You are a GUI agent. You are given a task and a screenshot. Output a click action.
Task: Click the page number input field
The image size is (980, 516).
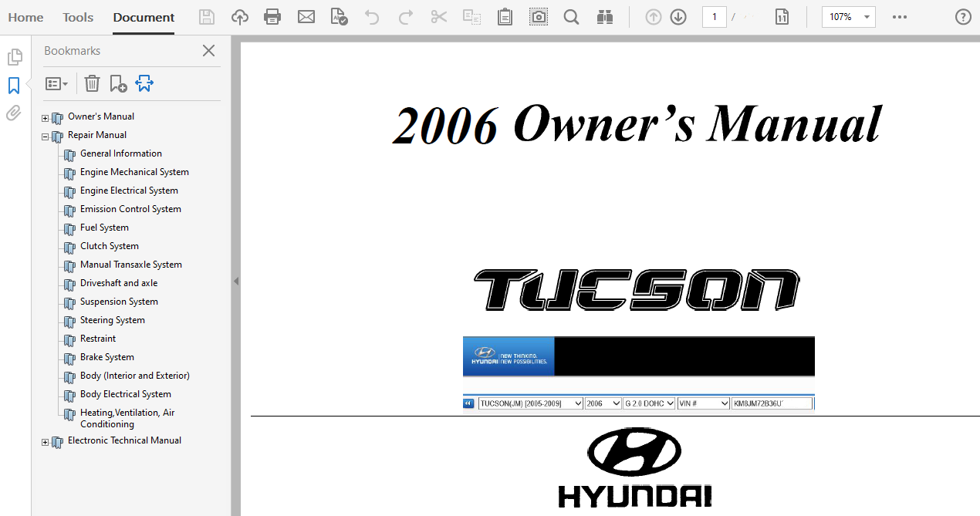tap(714, 17)
